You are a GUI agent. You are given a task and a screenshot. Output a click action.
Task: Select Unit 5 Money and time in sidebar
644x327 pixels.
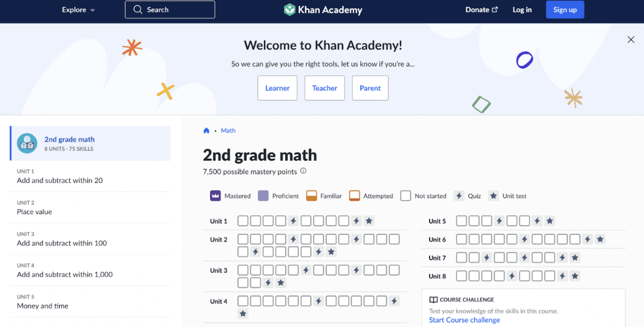(43, 305)
